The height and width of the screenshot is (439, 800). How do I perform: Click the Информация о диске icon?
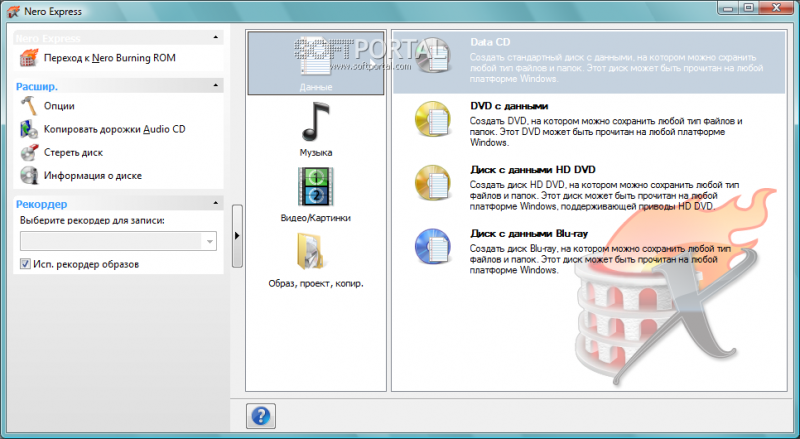(x=29, y=175)
